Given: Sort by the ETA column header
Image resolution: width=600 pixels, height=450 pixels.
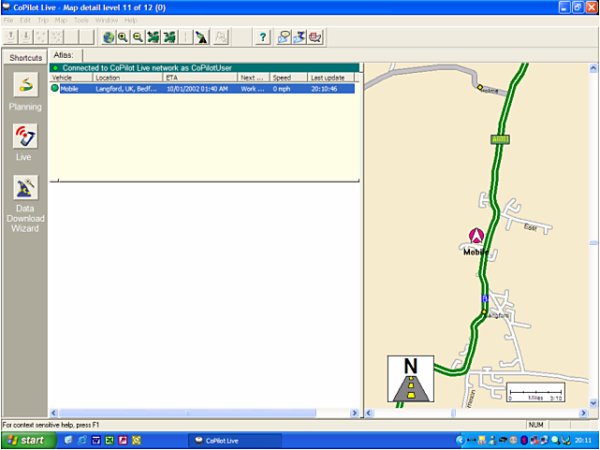Looking at the screenshot, I should point(200,78).
